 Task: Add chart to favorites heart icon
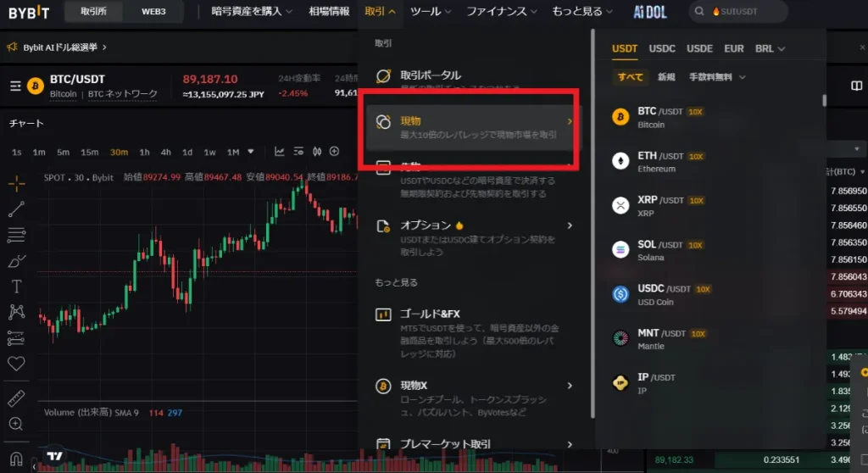[16, 364]
